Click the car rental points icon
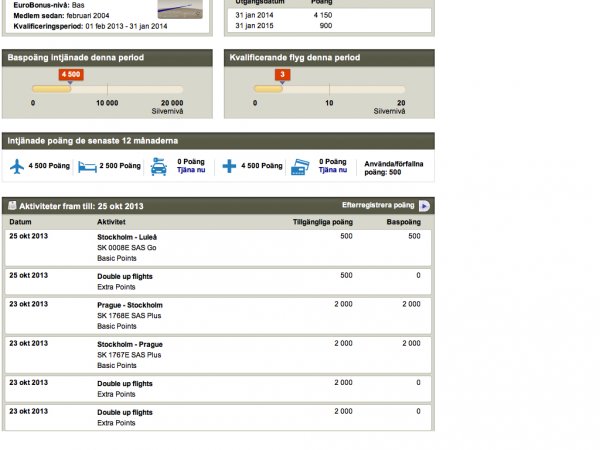 [x=159, y=166]
